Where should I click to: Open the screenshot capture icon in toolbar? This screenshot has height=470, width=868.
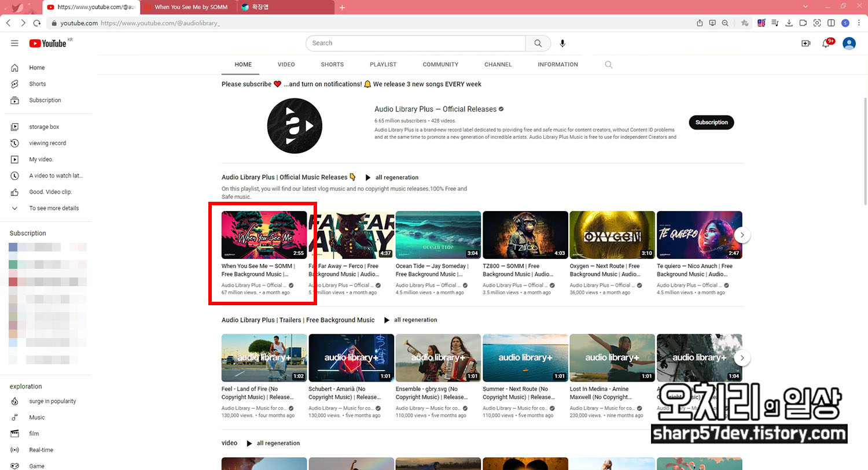click(817, 23)
